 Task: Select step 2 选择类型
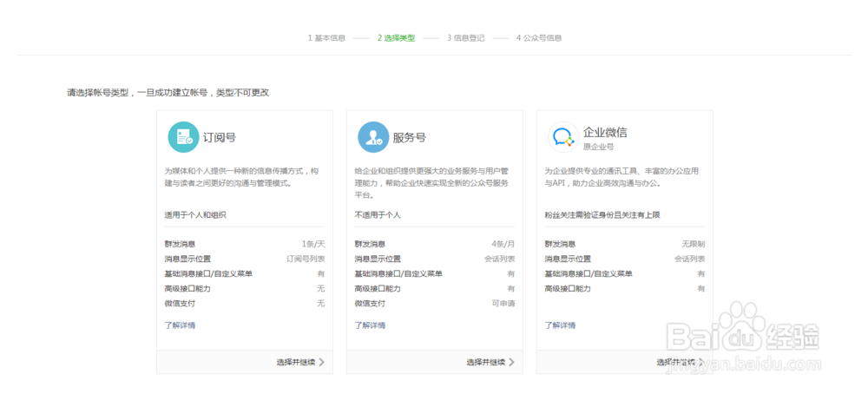click(396, 38)
